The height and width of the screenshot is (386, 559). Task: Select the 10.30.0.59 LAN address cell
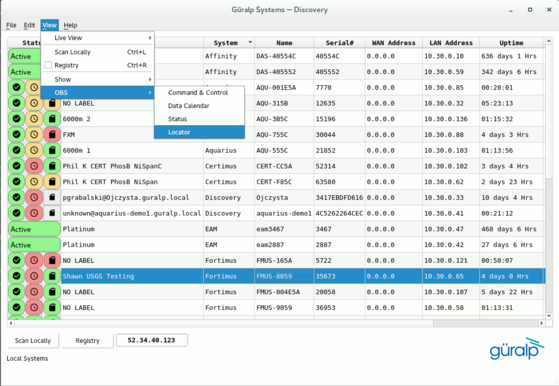tap(451, 72)
